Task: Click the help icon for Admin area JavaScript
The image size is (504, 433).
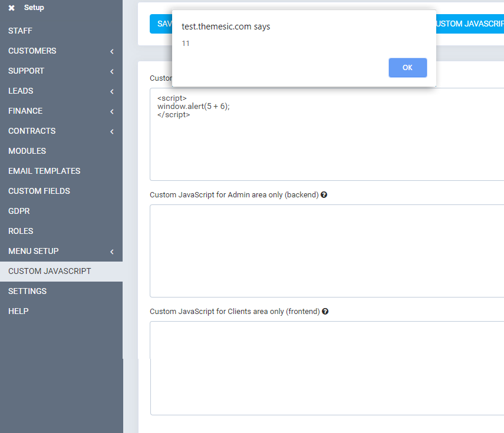Action: tap(323, 193)
